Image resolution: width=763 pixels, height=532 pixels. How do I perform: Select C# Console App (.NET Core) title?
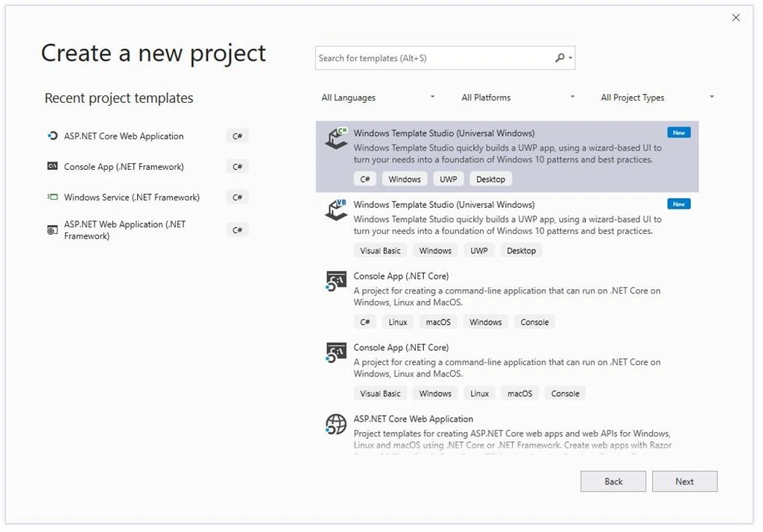tap(401, 276)
